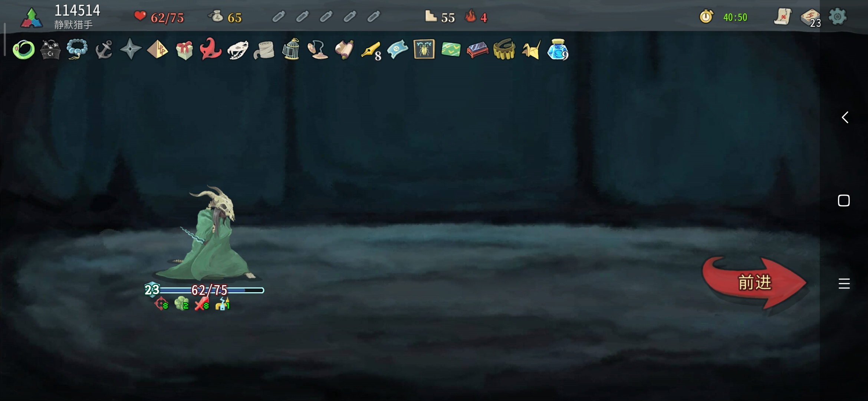Tap the Android home square button
The width and height of the screenshot is (868, 401).
[x=844, y=200]
